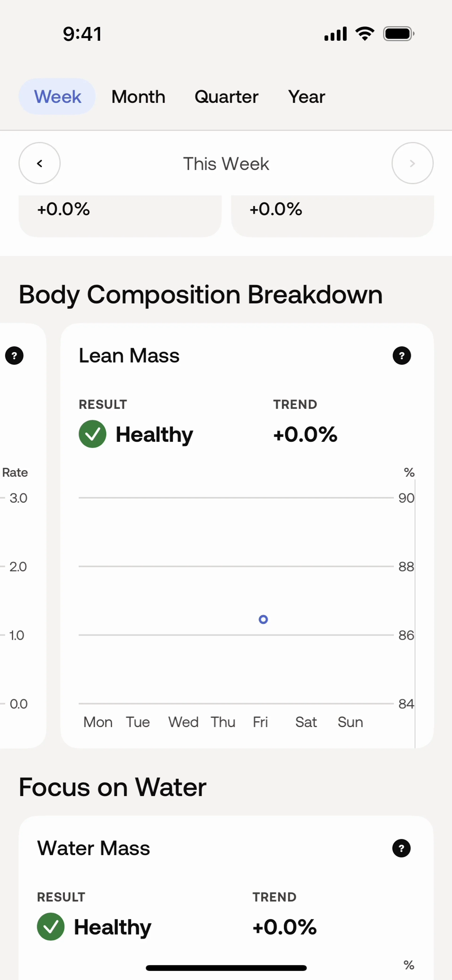Image resolution: width=452 pixels, height=980 pixels.
Task: Switch to the Year tab
Action: 307,97
